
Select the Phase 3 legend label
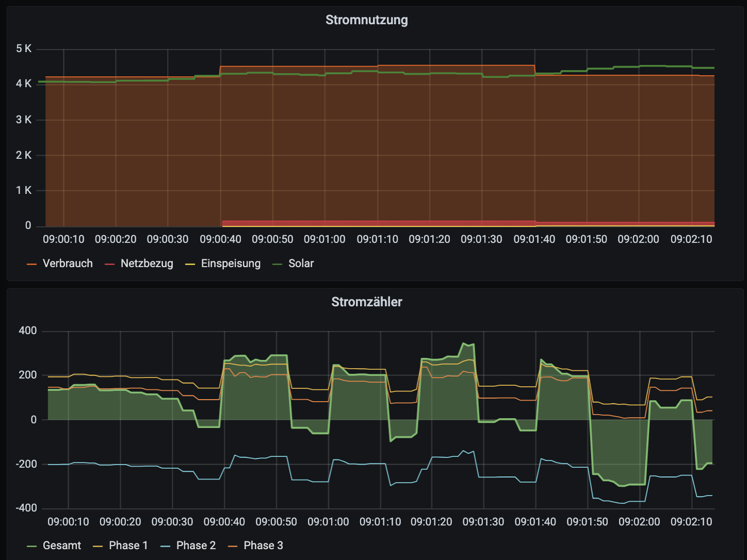click(x=263, y=546)
